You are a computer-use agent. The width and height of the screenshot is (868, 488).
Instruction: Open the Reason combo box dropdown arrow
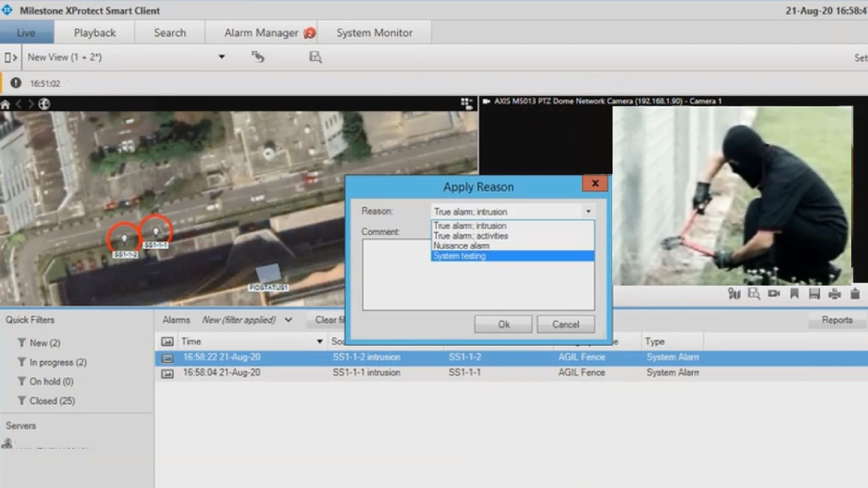point(588,211)
